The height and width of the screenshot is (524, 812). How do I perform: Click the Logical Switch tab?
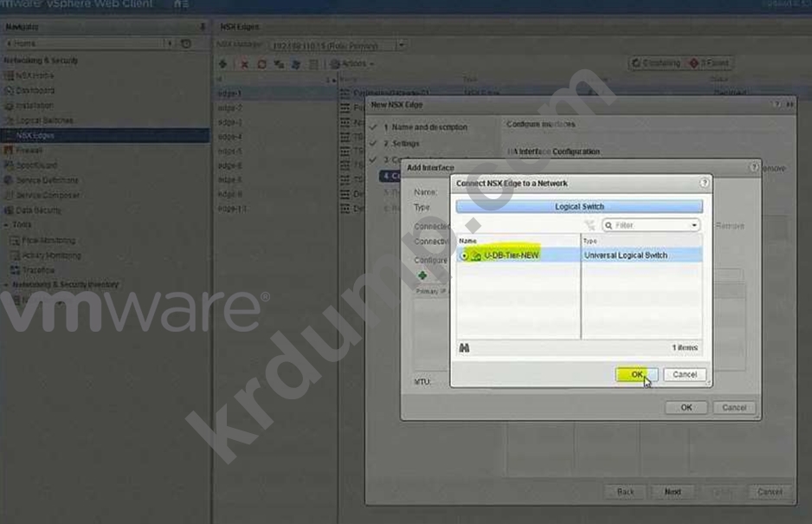click(579, 206)
